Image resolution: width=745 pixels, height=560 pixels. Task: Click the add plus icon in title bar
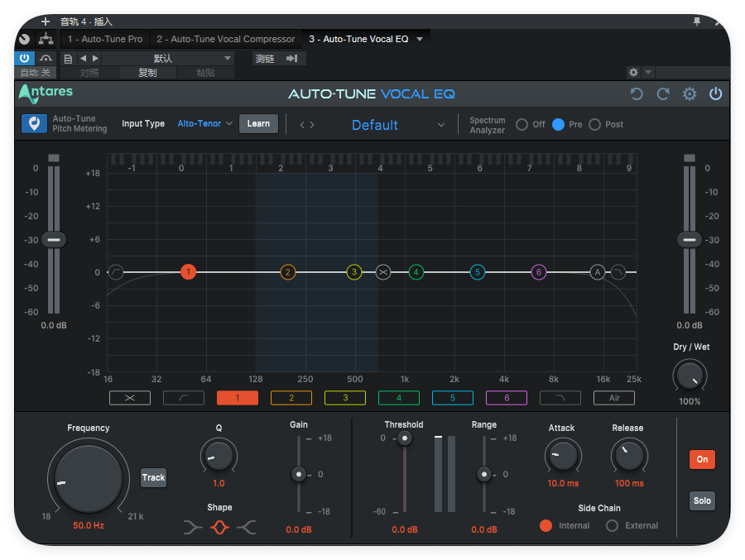46,22
